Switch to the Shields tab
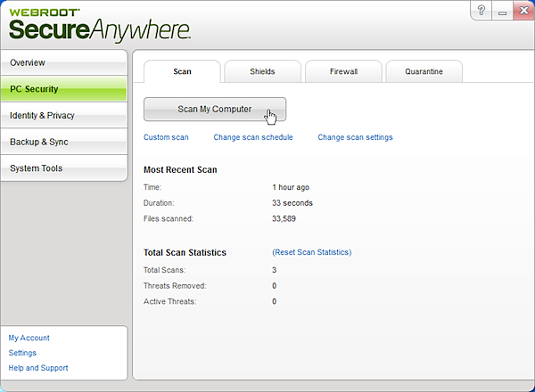 point(262,71)
